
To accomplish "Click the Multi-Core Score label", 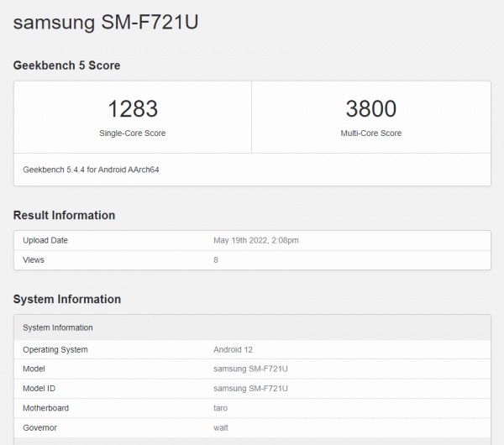I will pos(371,133).
